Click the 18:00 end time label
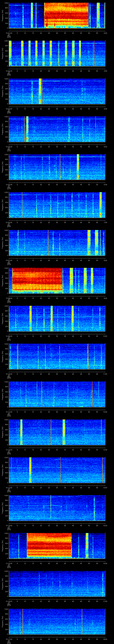The height and width of the screenshot is (644, 114). coord(105,639)
